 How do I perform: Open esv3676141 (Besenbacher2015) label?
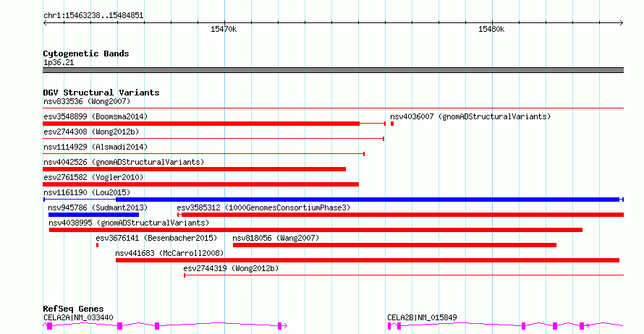point(156,238)
